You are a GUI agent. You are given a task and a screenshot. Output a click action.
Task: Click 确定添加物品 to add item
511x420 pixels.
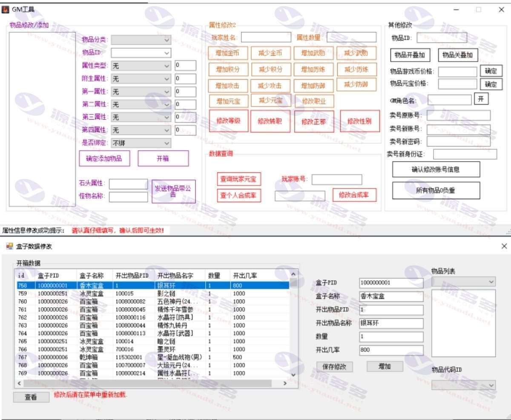pyautogui.click(x=104, y=159)
